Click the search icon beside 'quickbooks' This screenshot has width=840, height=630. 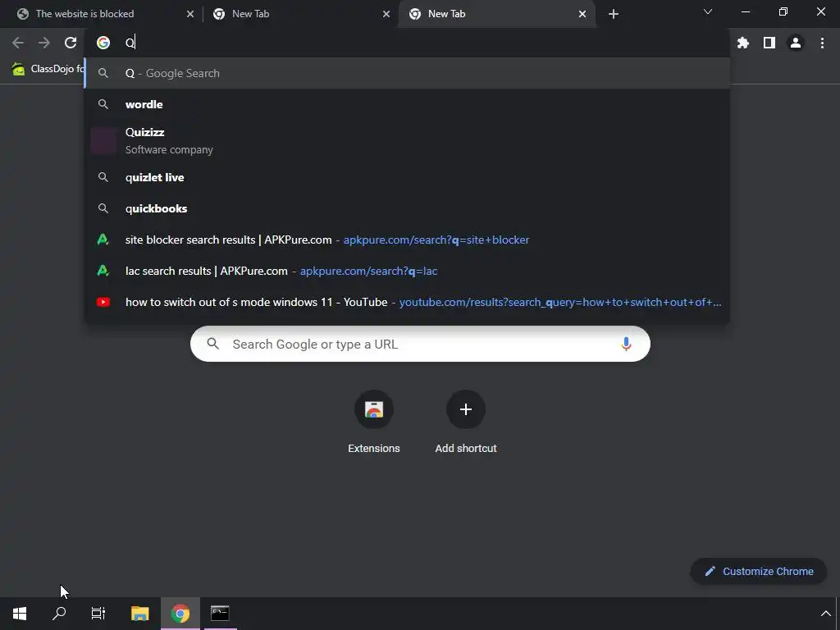pyautogui.click(x=103, y=208)
